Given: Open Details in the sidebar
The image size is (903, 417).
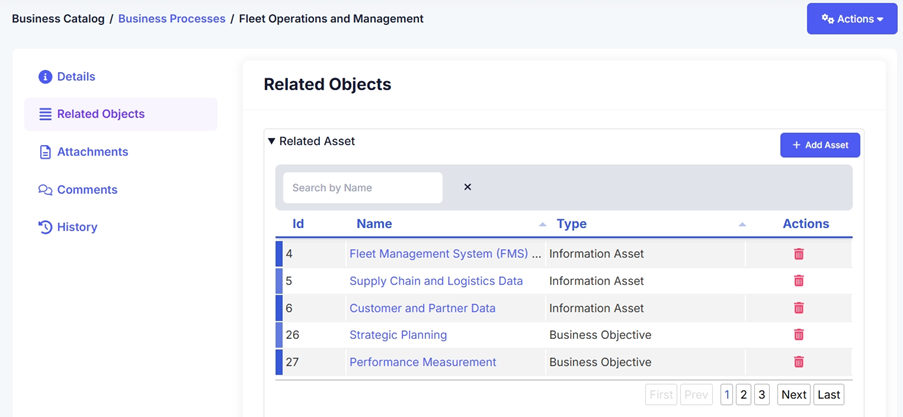Looking at the screenshot, I should 75,77.
